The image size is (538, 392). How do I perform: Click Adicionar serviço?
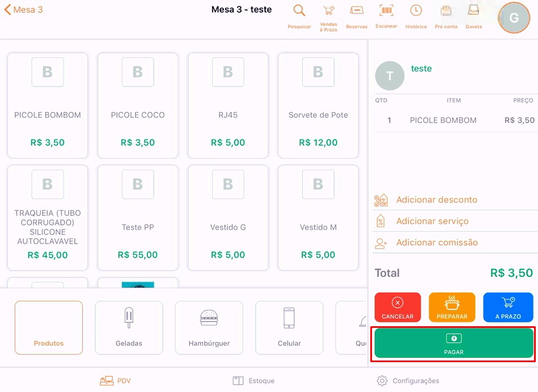tap(432, 221)
